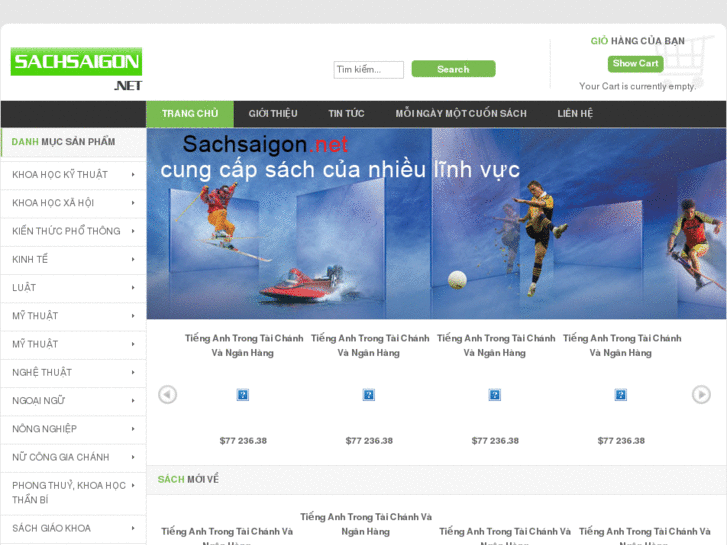727x545 pixels.
Task: Open the LIÊN HỆ menu item
Action: 575,114
